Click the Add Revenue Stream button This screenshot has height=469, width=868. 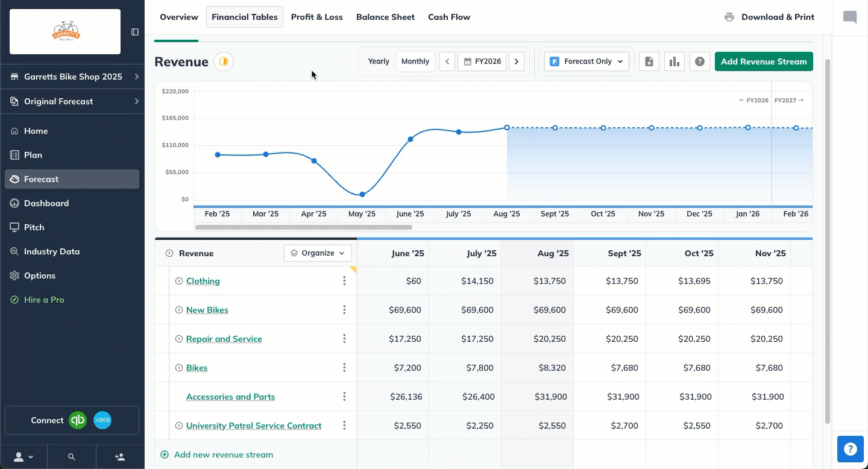click(x=764, y=61)
